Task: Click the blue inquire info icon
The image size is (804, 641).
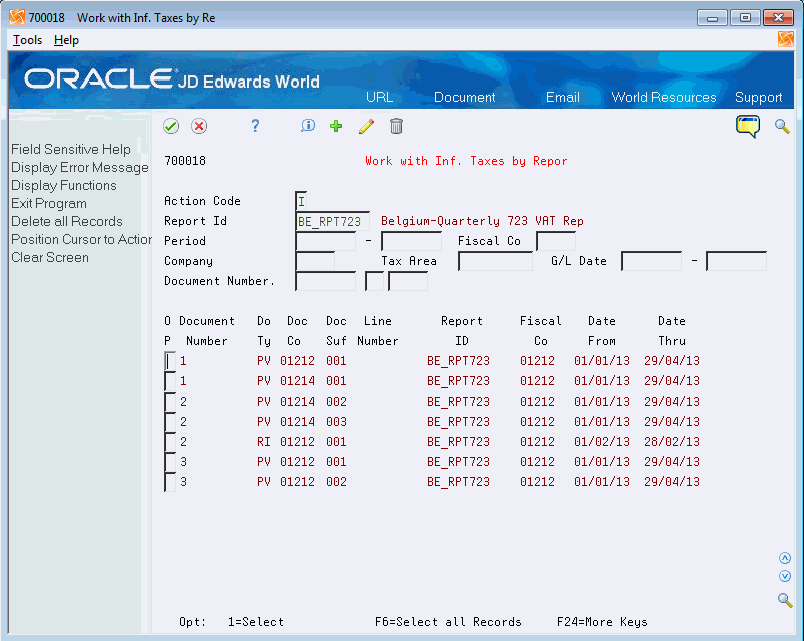Action: pos(308,126)
